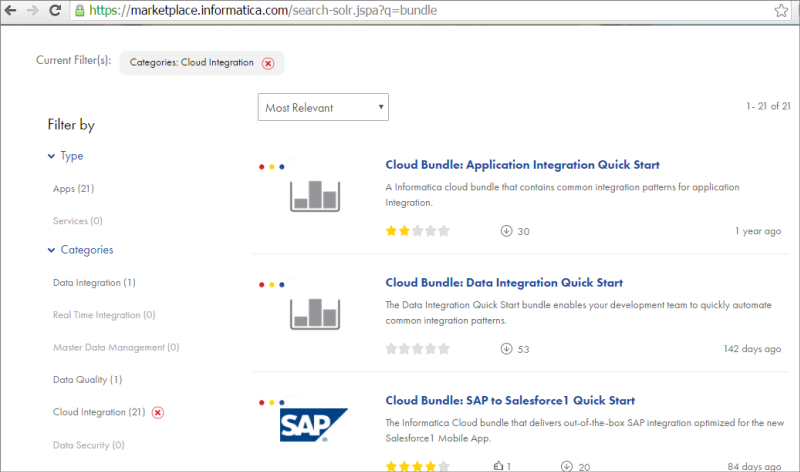Viewport: 800px width, 472px height.
Task: Click the 'Filter by' heading
Action: 71,125
